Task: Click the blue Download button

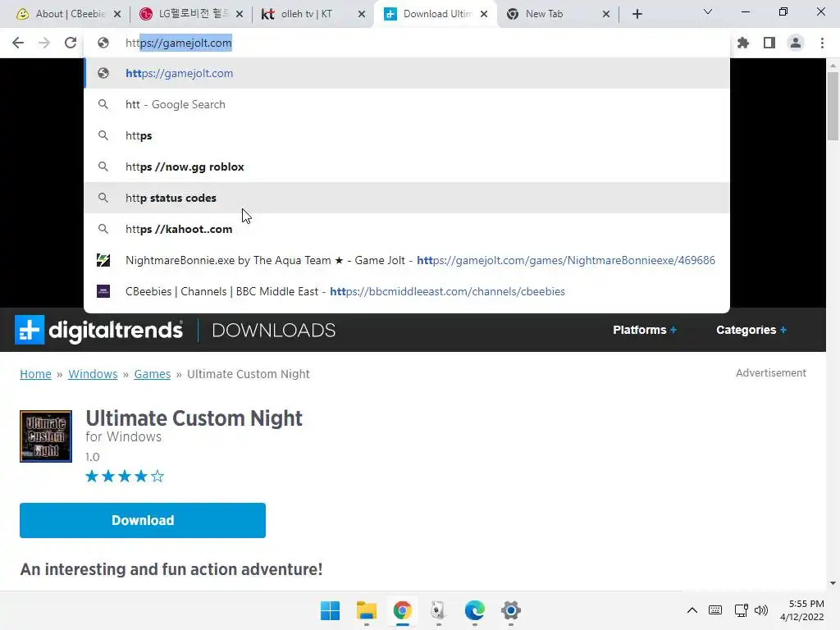Action: [143, 520]
